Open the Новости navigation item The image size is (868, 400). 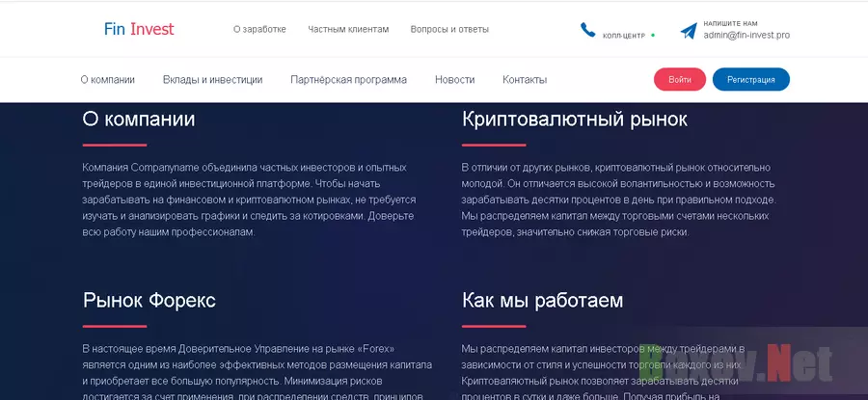pyautogui.click(x=454, y=80)
